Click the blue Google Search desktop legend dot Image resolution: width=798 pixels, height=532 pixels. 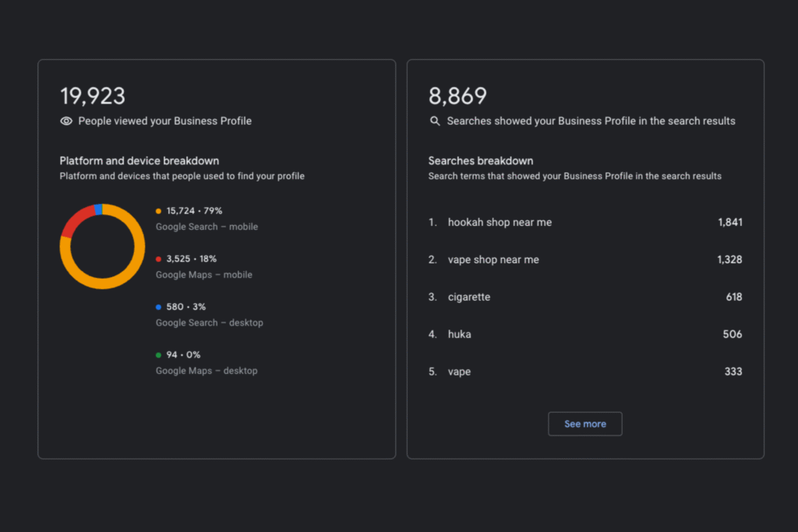pyautogui.click(x=159, y=307)
